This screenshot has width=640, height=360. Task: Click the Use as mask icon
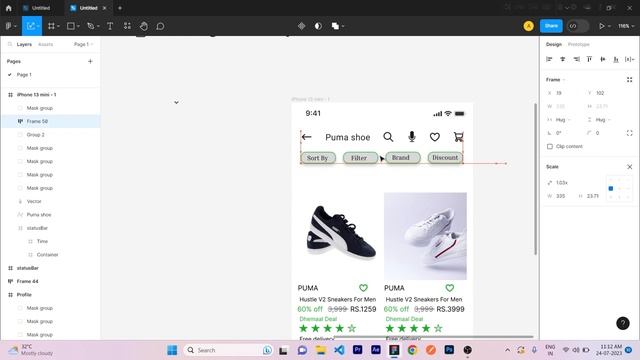(x=318, y=26)
